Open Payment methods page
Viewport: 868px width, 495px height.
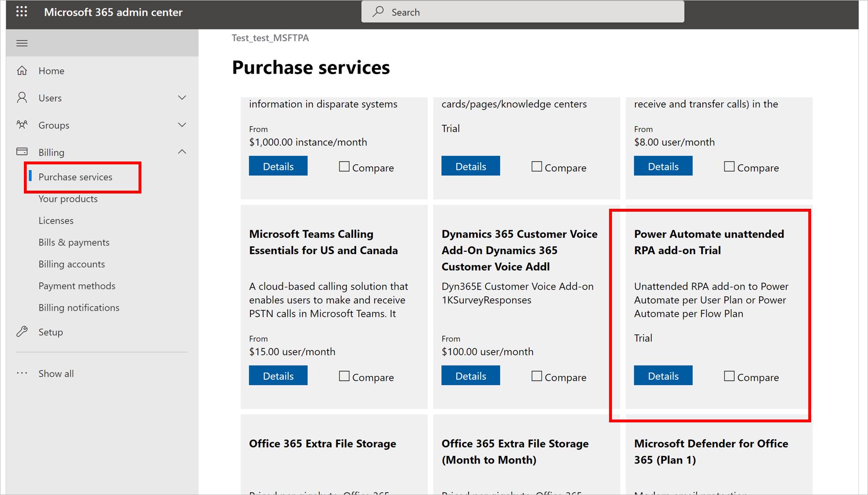(x=77, y=286)
